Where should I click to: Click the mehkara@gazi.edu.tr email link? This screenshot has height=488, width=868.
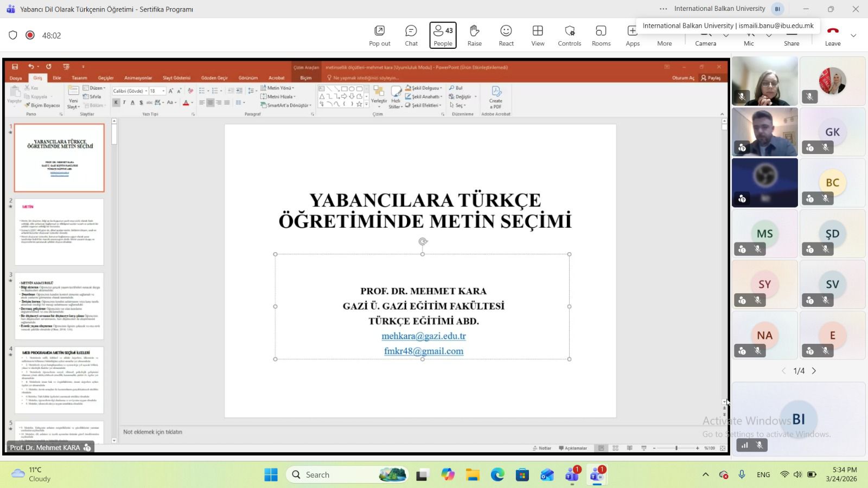click(423, 336)
